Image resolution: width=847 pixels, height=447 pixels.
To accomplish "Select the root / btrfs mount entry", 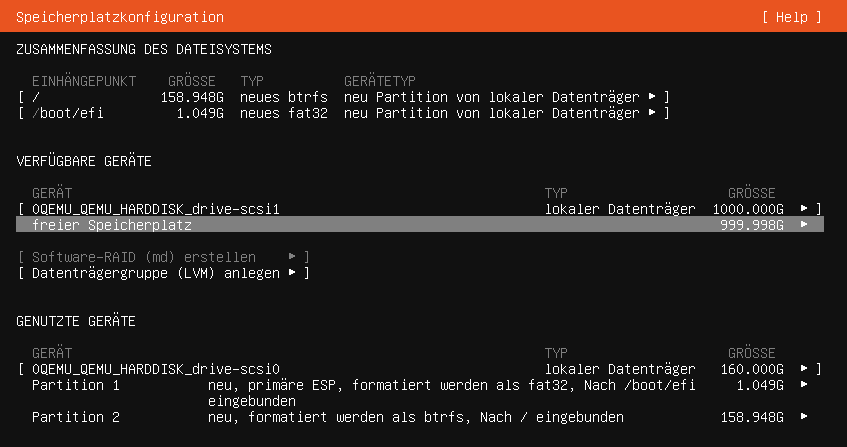I will click(344, 97).
